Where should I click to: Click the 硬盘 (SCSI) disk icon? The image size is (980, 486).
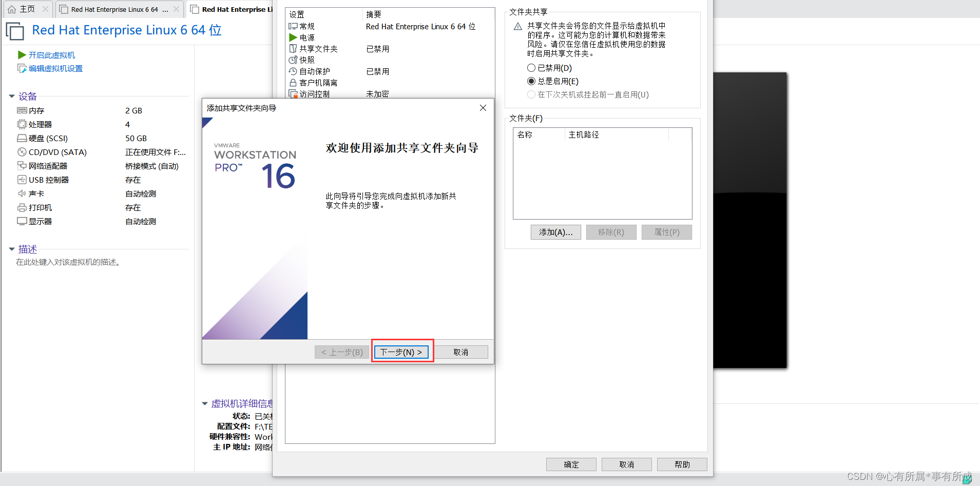click(22, 138)
